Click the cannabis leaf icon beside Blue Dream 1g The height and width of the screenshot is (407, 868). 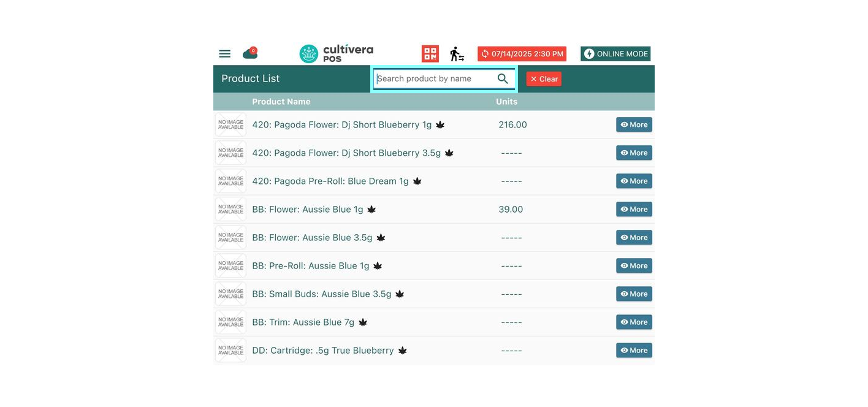417,181
